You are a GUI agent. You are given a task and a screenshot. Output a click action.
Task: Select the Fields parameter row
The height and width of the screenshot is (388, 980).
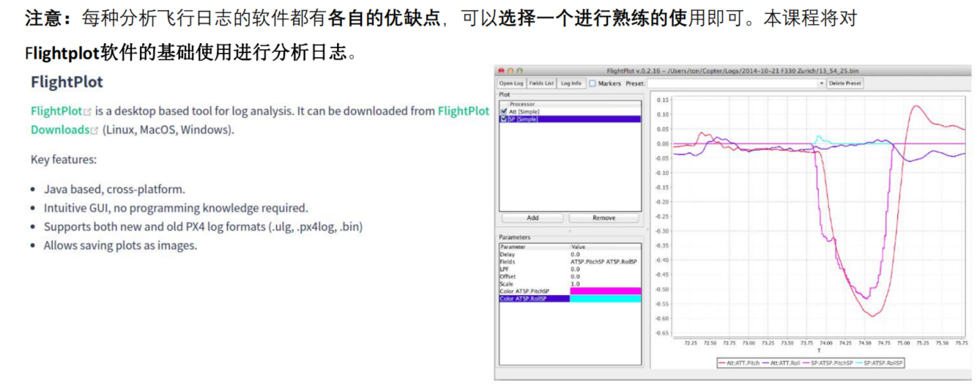(x=570, y=261)
